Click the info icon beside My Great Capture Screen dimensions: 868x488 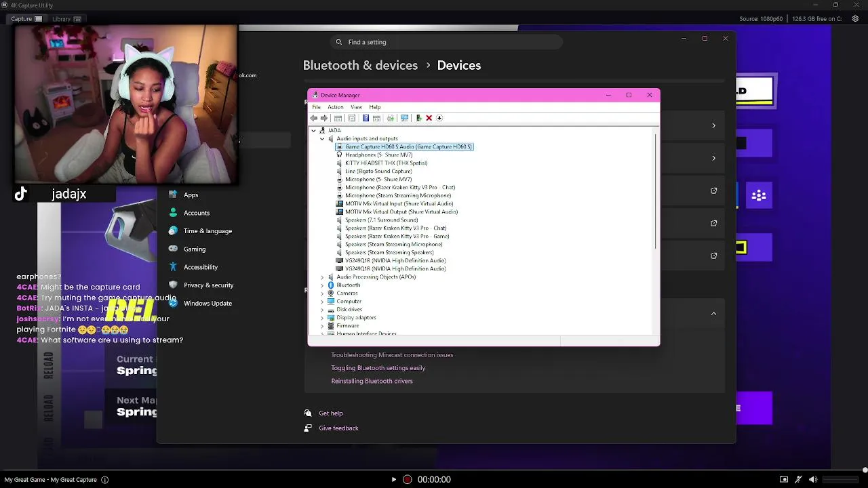(x=105, y=480)
